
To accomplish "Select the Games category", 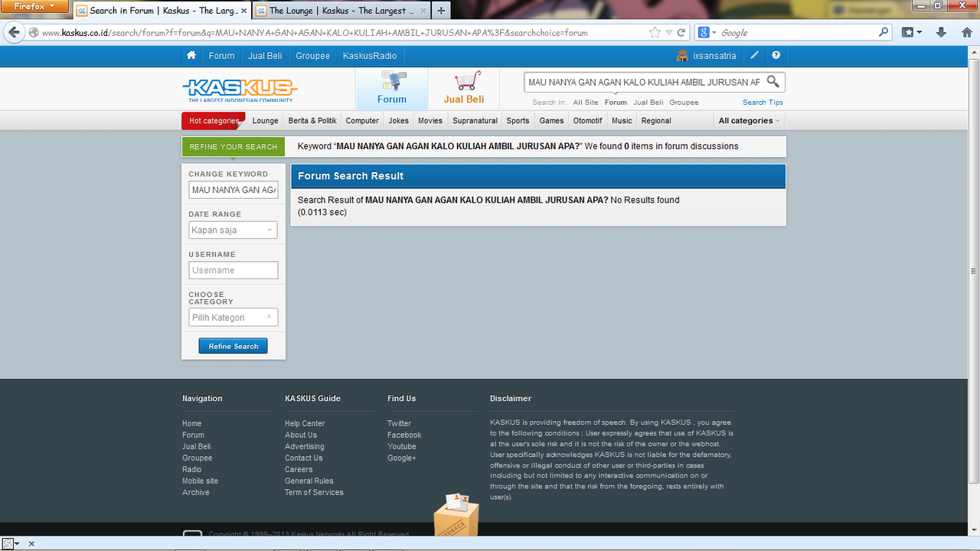I will pos(551,120).
